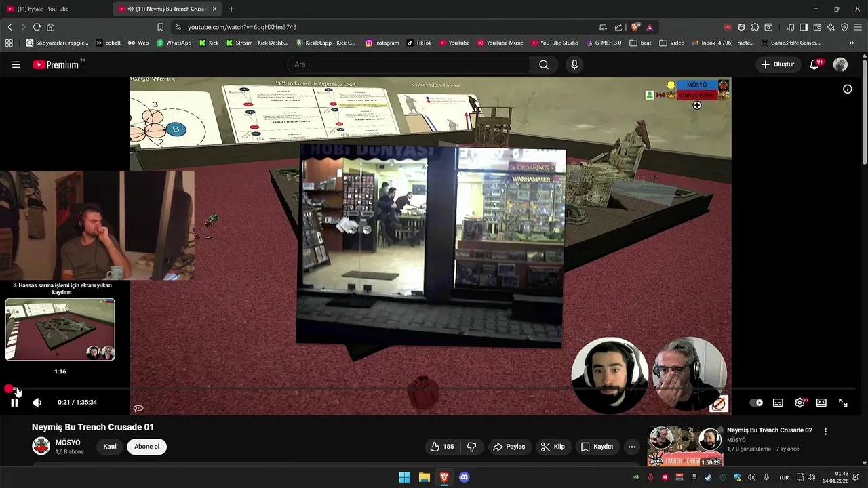Open Brave Leo AI sparkle icon
The image size is (868, 488).
coord(831,27)
